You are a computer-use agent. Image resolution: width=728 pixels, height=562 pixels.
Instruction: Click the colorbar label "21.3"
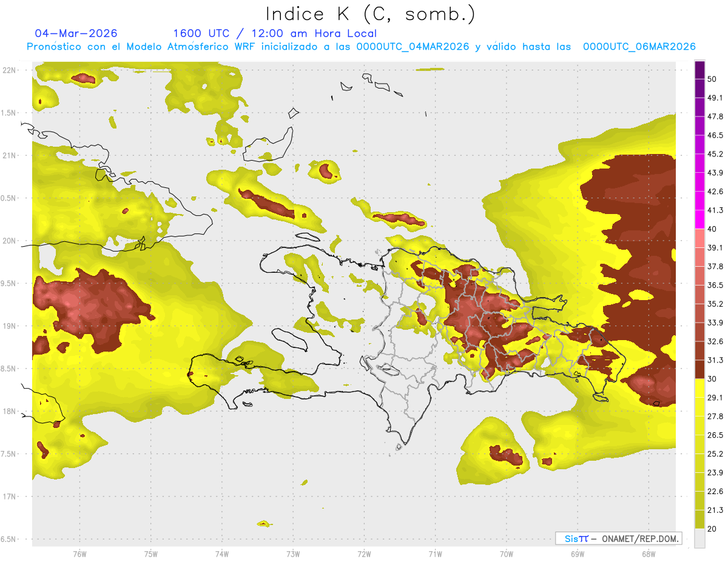[x=715, y=510]
